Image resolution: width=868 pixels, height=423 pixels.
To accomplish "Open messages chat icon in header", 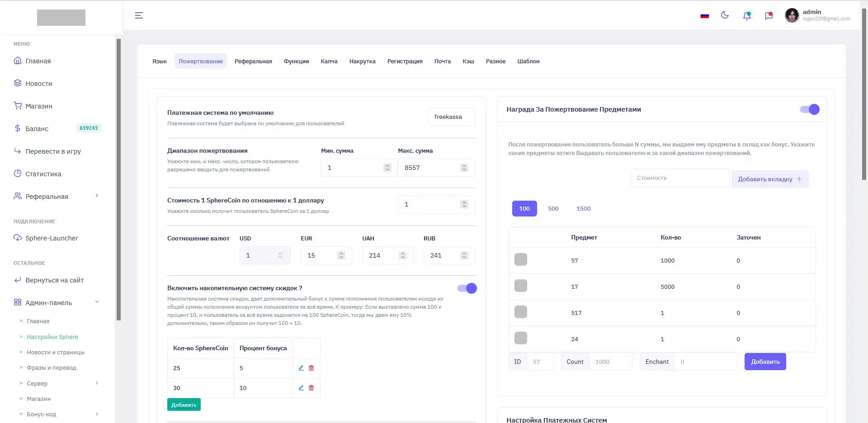I will [x=769, y=16].
